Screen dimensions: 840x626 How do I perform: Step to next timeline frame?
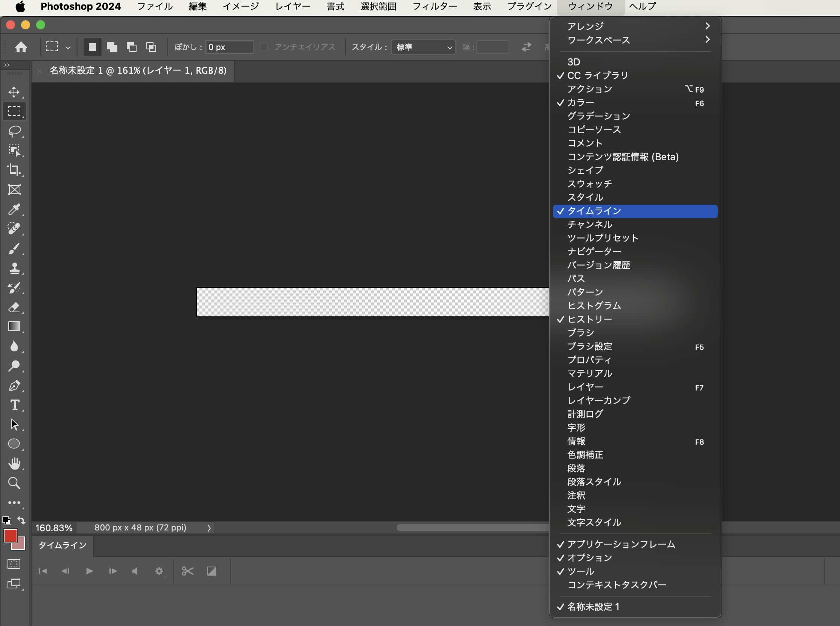(113, 571)
